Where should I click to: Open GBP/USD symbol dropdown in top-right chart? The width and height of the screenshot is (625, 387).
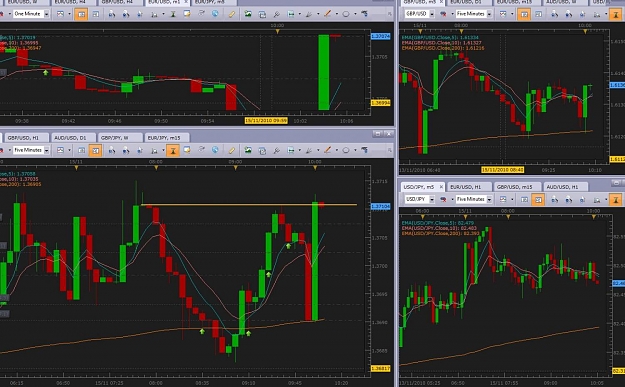pyautogui.click(x=431, y=14)
